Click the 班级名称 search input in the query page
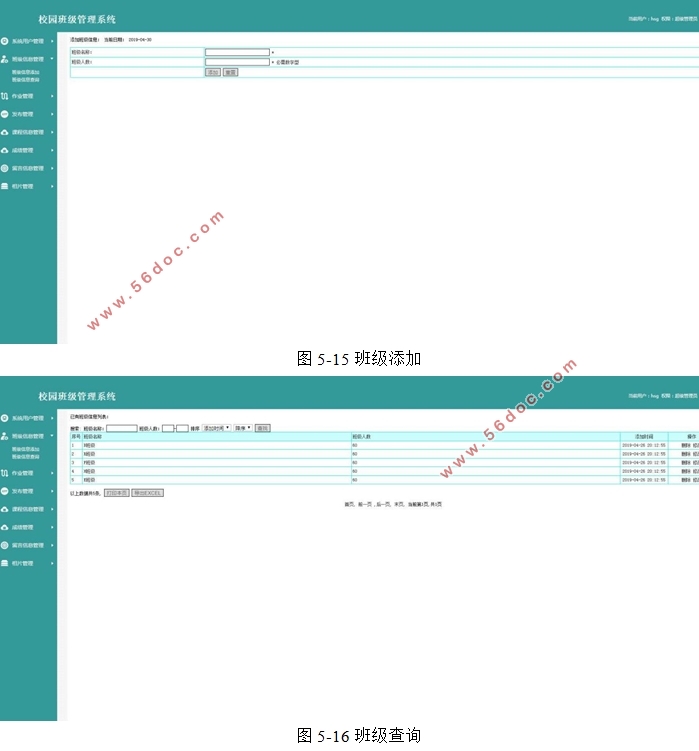 [121, 427]
